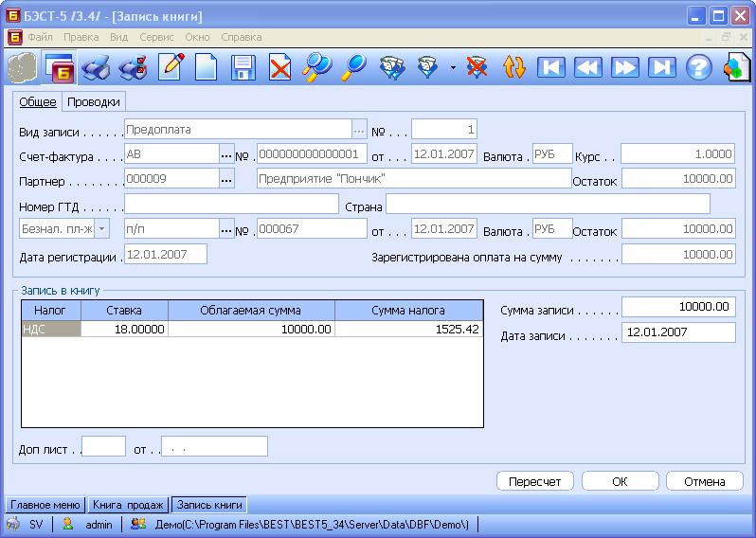Go to next record icon

625,67
